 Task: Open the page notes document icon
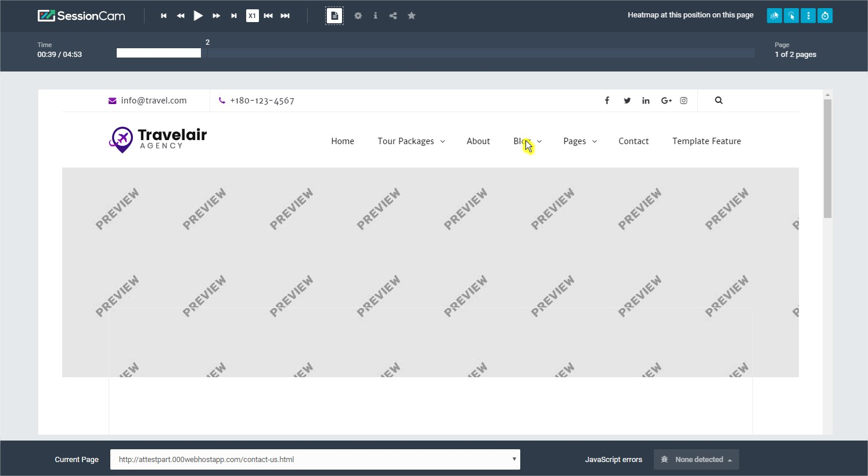pyautogui.click(x=334, y=16)
